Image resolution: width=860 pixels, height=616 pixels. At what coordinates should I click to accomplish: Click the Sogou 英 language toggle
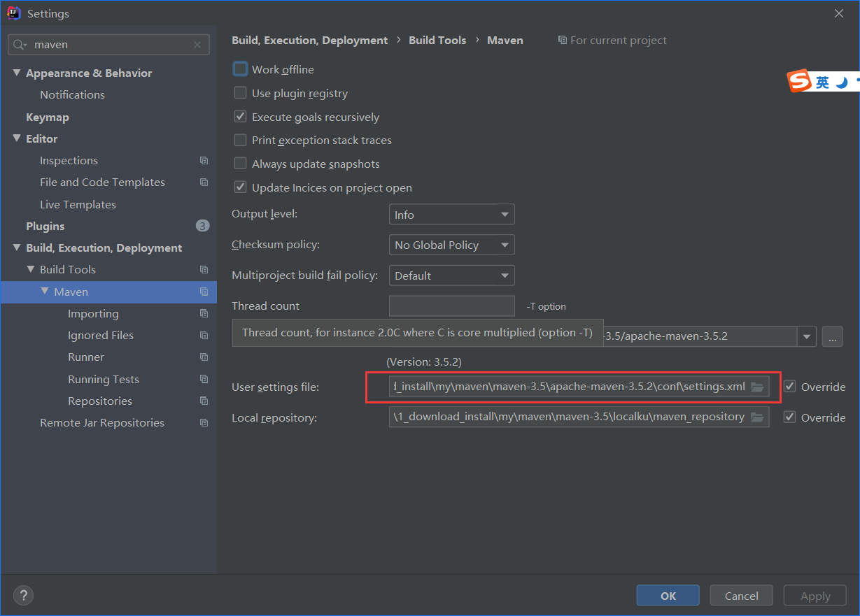[x=822, y=83]
